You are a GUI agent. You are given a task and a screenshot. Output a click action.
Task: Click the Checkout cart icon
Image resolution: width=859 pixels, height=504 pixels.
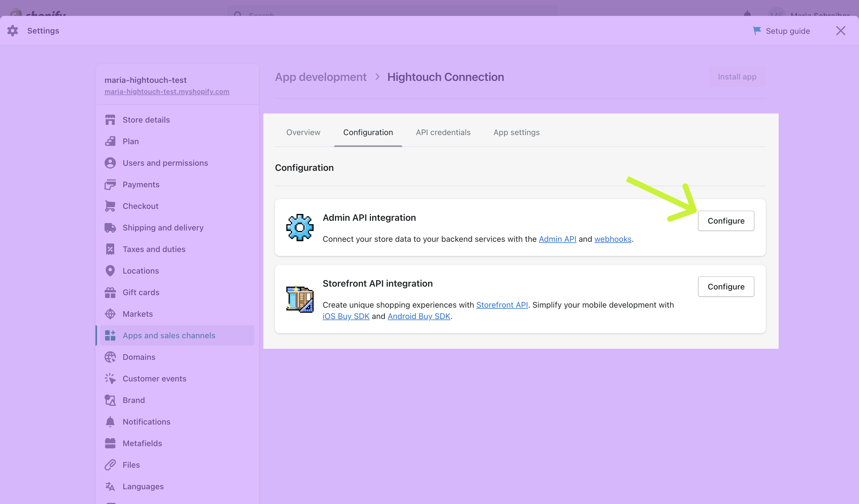(110, 206)
